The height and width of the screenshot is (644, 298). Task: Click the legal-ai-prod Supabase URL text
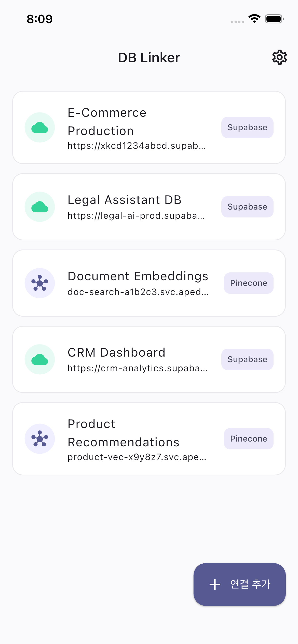136,216
